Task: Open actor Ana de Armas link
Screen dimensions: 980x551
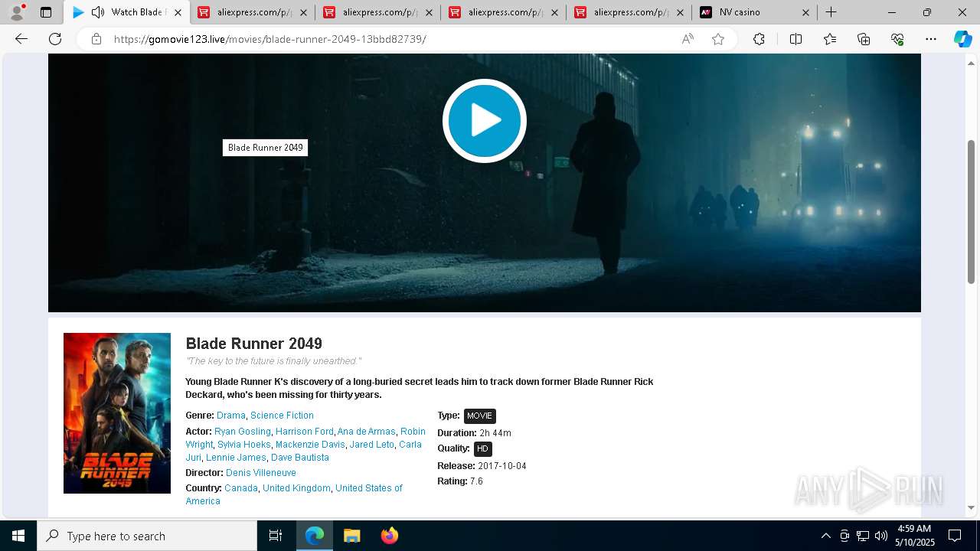Action: pos(367,432)
